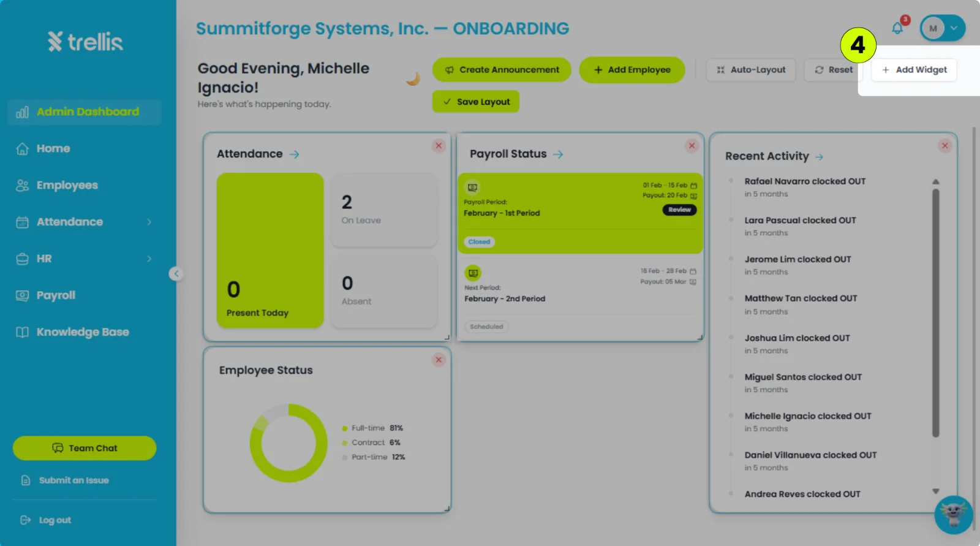Image resolution: width=980 pixels, height=546 pixels.
Task: Click Add Employee button
Action: click(632, 70)
